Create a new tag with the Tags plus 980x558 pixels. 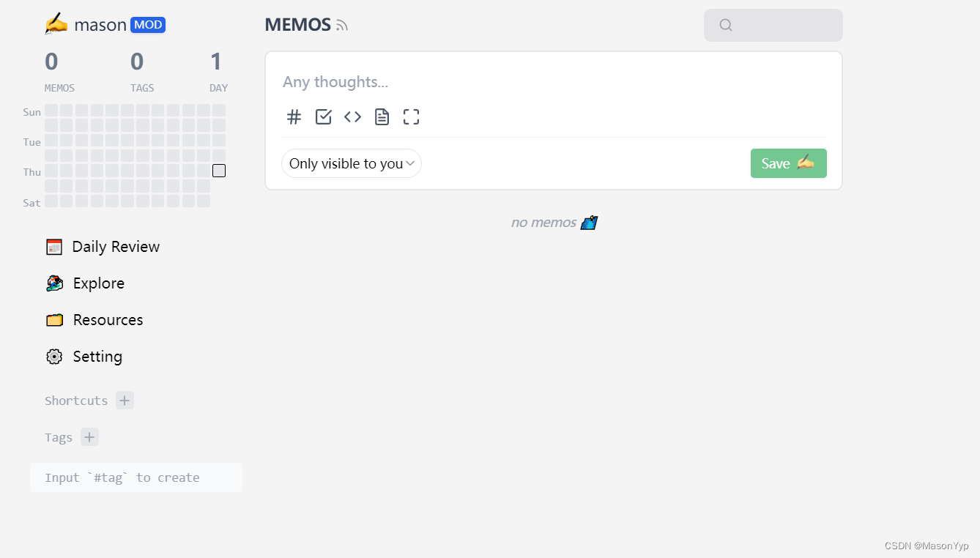pyautogui.click(x=89, y=436)
